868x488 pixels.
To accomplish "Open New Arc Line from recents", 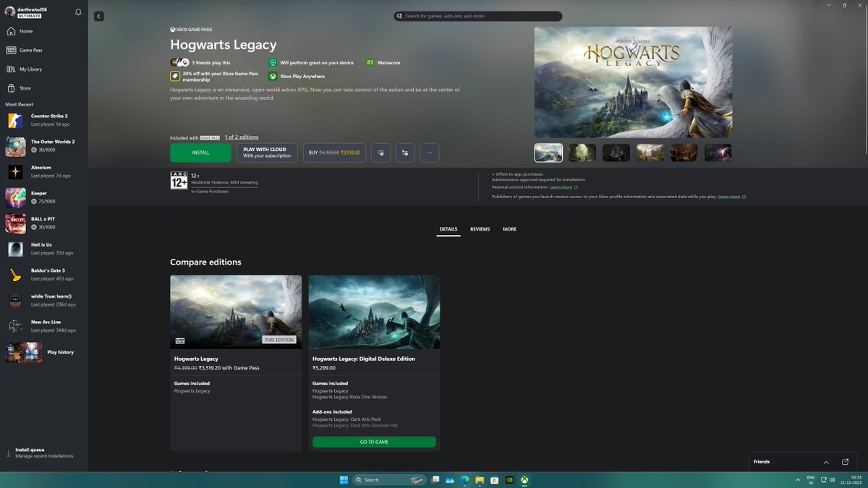I will pyautogui.click(x=44, y=326).
